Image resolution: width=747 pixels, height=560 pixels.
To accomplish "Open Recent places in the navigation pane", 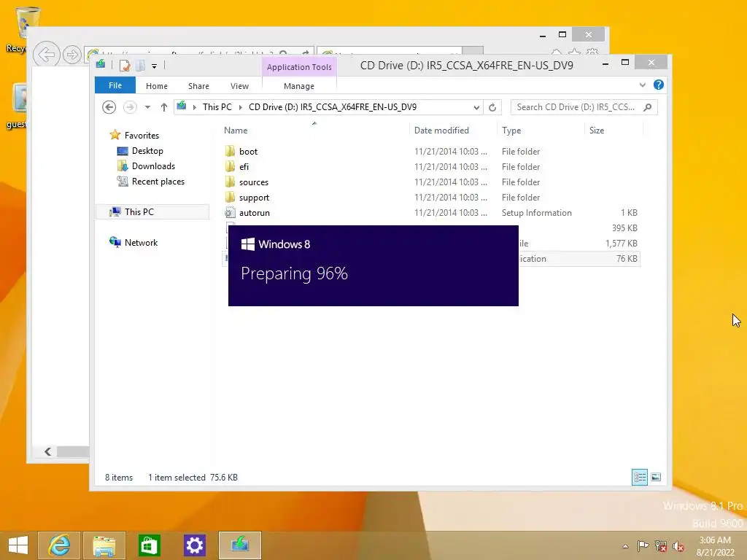I will (x=158, y=182).
